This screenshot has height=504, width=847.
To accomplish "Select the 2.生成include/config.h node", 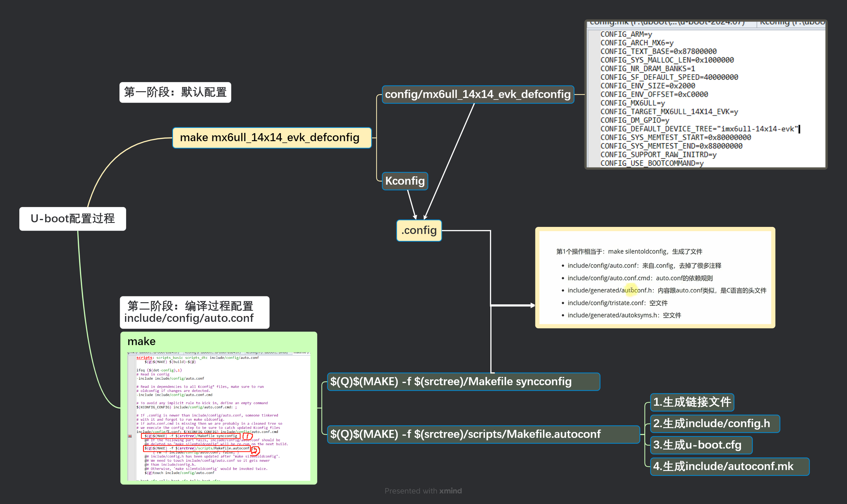I will coord(714,423).
